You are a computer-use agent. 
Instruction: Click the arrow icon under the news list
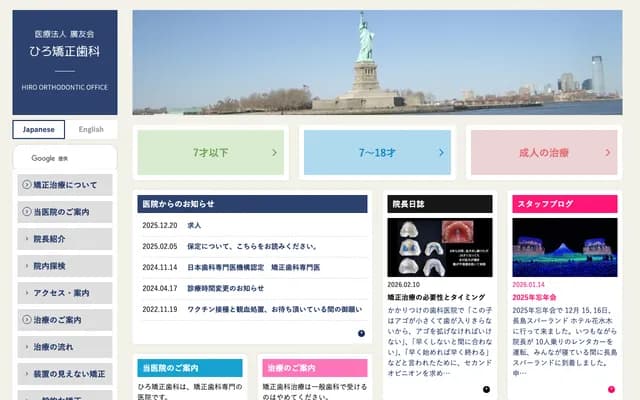(x=361, y=333)
